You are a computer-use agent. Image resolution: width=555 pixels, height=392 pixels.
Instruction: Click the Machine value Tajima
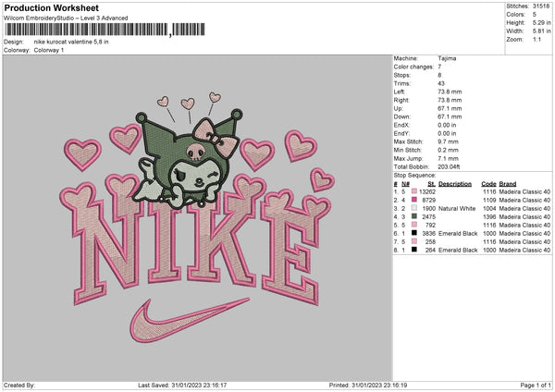[x=447, y=58]
